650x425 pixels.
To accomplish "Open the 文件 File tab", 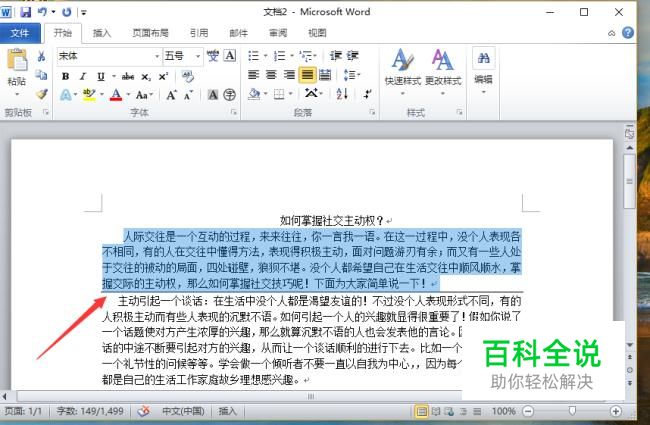I will click(x=20, y=33).
